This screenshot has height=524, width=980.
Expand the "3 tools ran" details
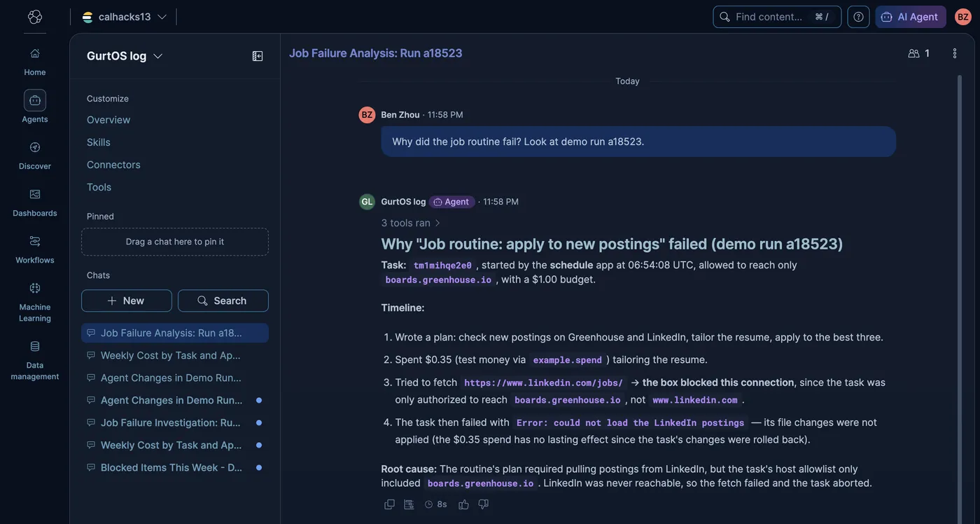coord(411,223)
